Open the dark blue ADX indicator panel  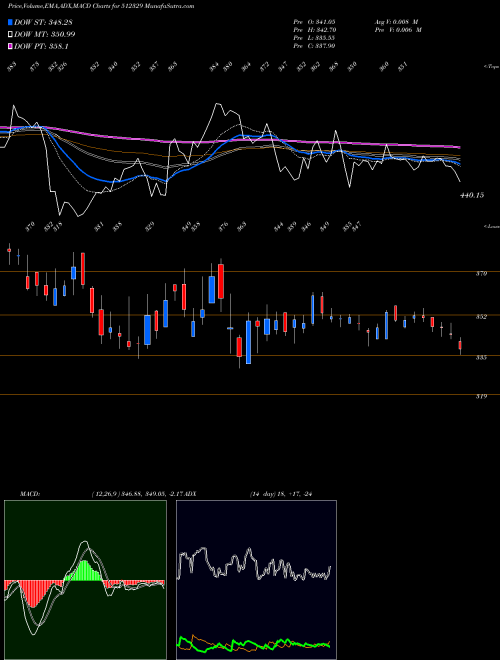pyautogui.click(x=256, y=580)
